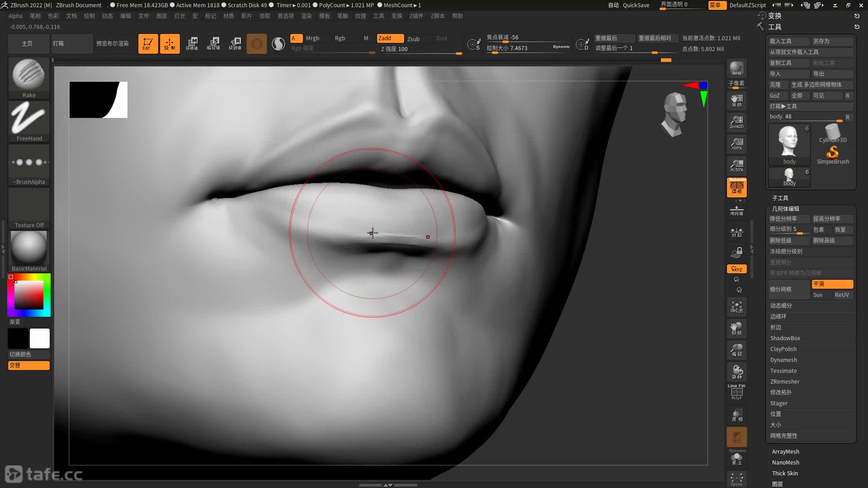This screenshot has width=868, height=488.
Task: Open the 笔刷 brush menu
Action: (x=35, y=16)
